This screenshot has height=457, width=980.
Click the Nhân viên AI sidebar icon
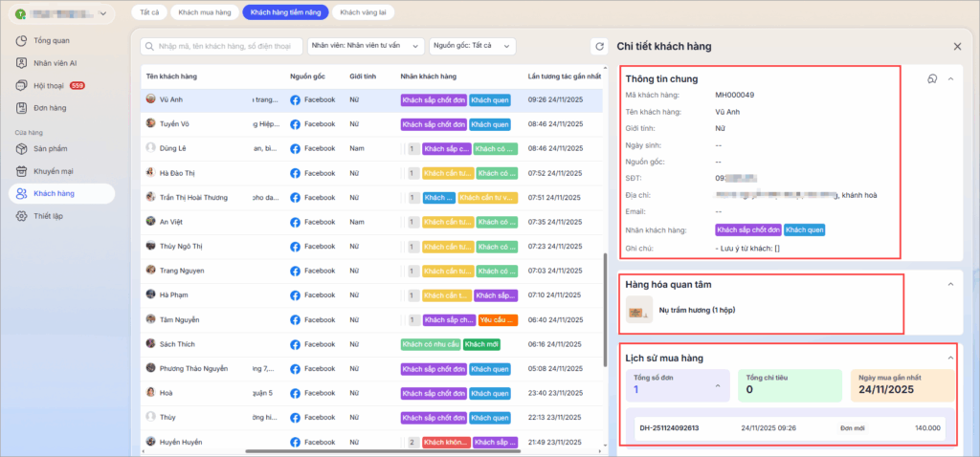coord(21,63)
